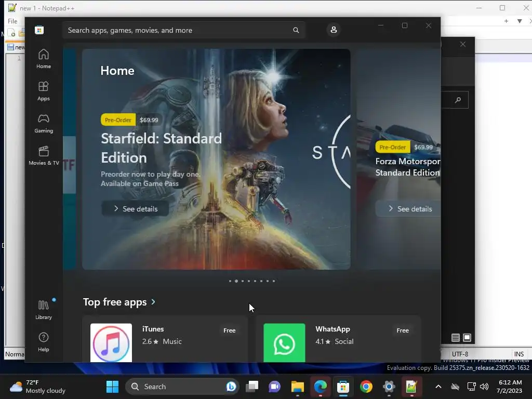
Task: Open the clock and date flyout
Action: point(509,387)
